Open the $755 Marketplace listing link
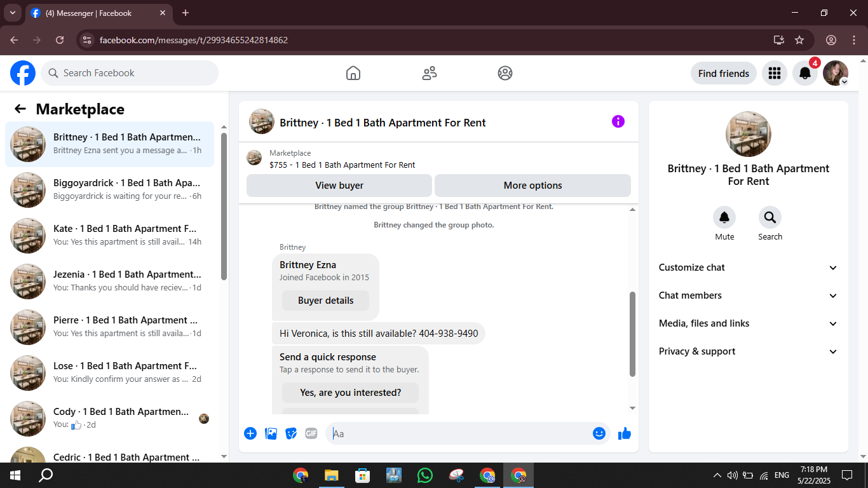Viewport: 868px width, 488px height. pyautogui.click(x=342, y=165)
